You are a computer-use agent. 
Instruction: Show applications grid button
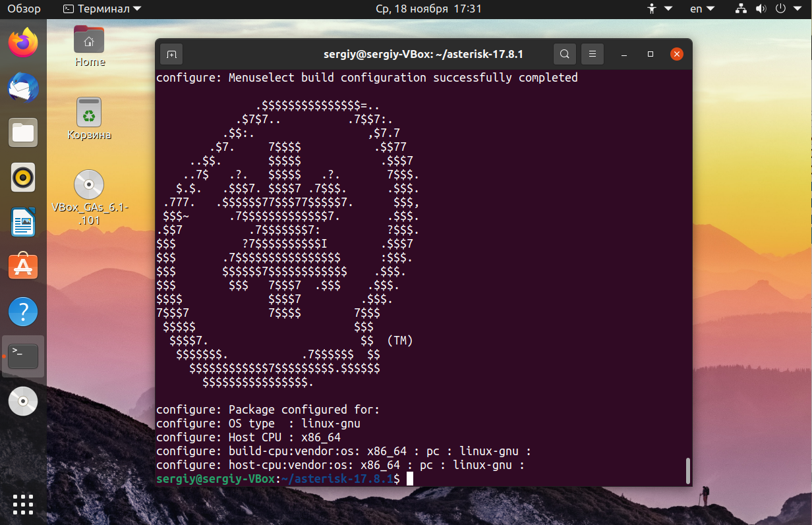click(x=23, y=504)
